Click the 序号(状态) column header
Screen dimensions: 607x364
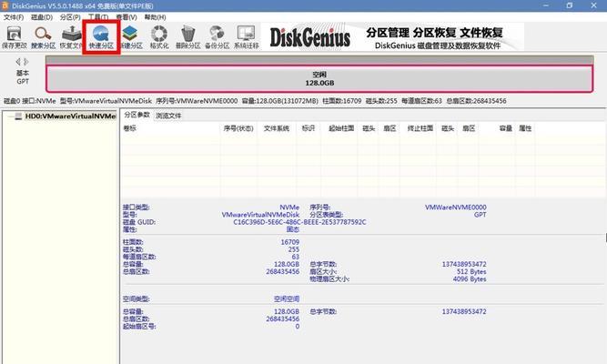[238, 128]
